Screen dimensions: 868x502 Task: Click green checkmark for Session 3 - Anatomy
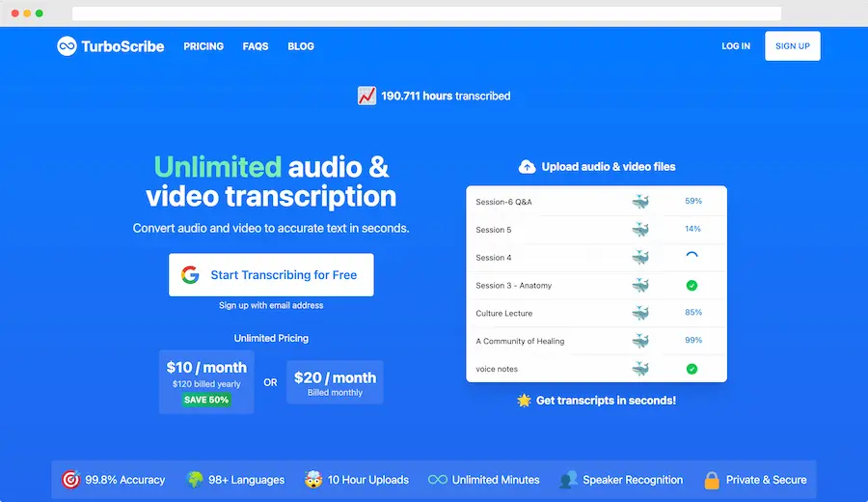(692, 286)
